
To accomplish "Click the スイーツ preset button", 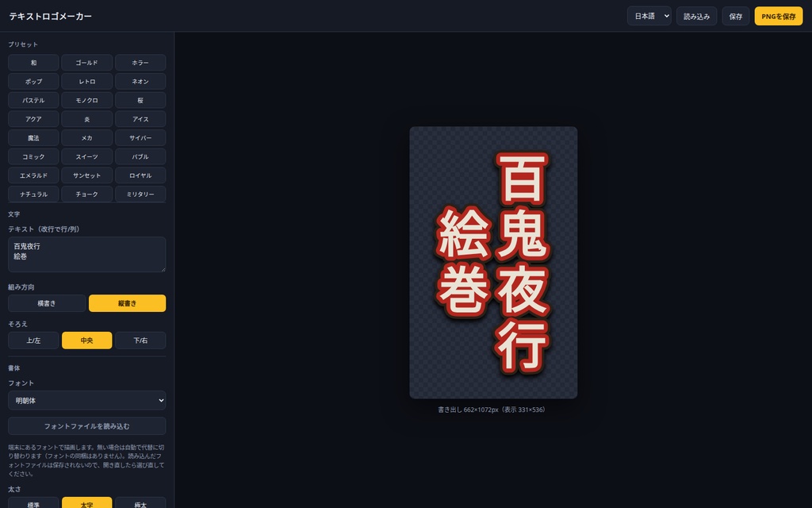I will [x=87, y=156].
